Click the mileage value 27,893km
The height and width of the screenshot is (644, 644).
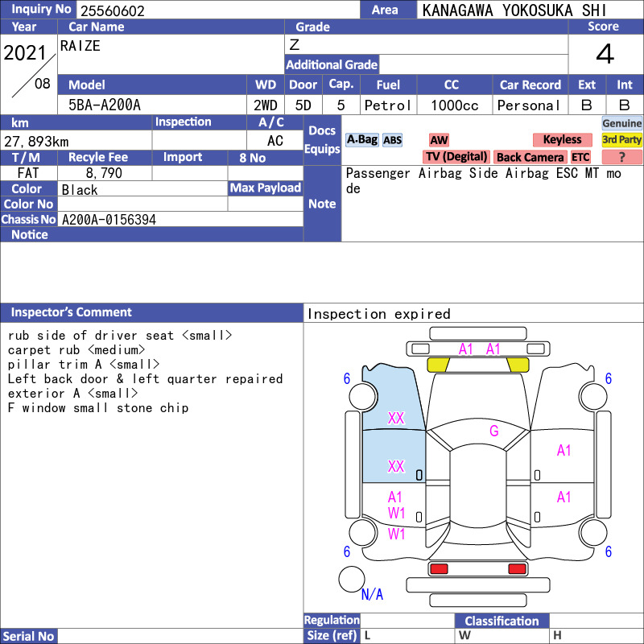coord(37,141)
